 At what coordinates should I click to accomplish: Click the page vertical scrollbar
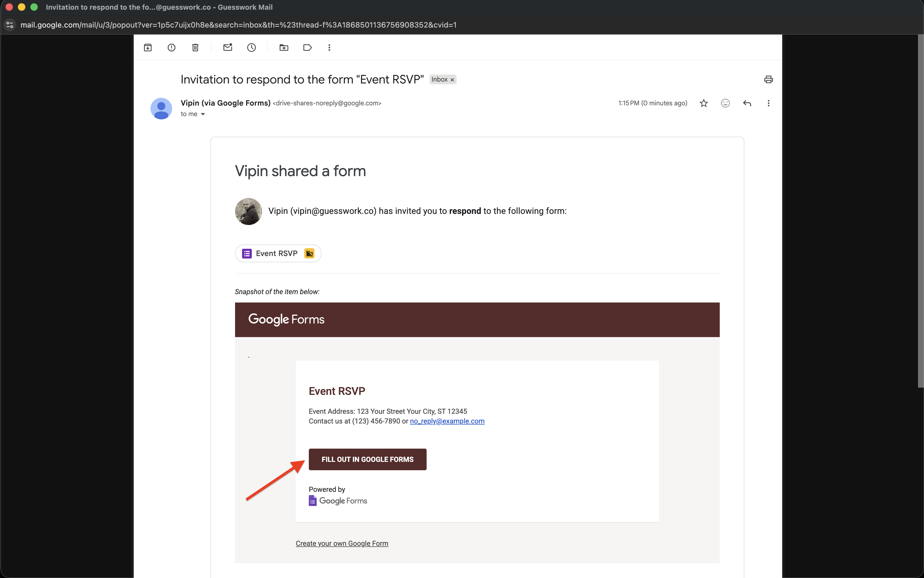[x=920, y=211]
